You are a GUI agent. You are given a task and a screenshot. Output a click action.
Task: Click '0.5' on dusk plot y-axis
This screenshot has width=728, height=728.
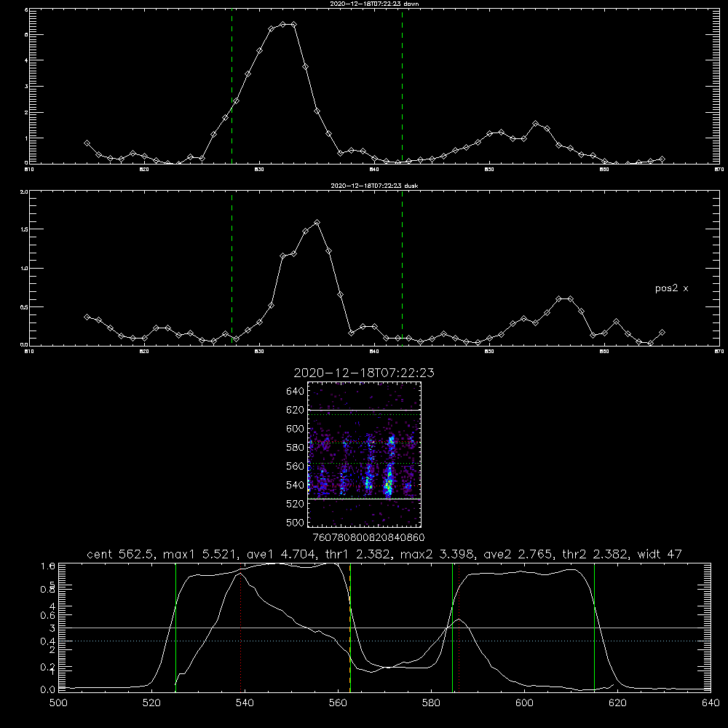click(25, 307)
